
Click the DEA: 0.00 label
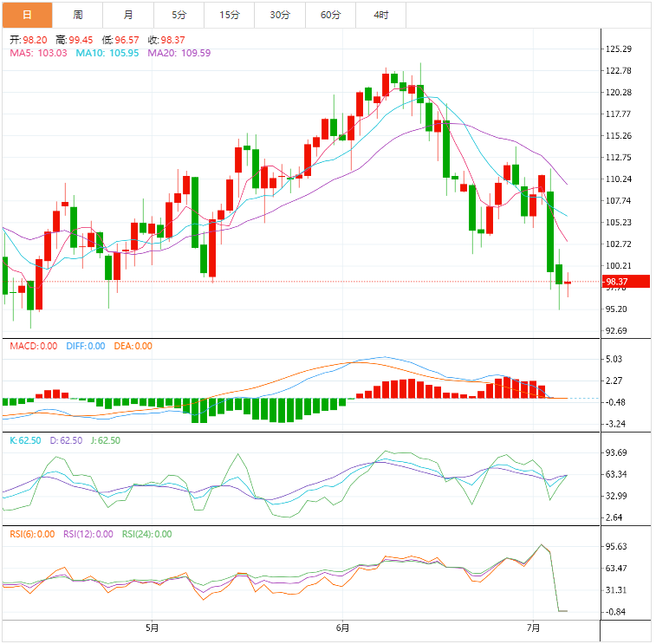click(x=131, y=346)
